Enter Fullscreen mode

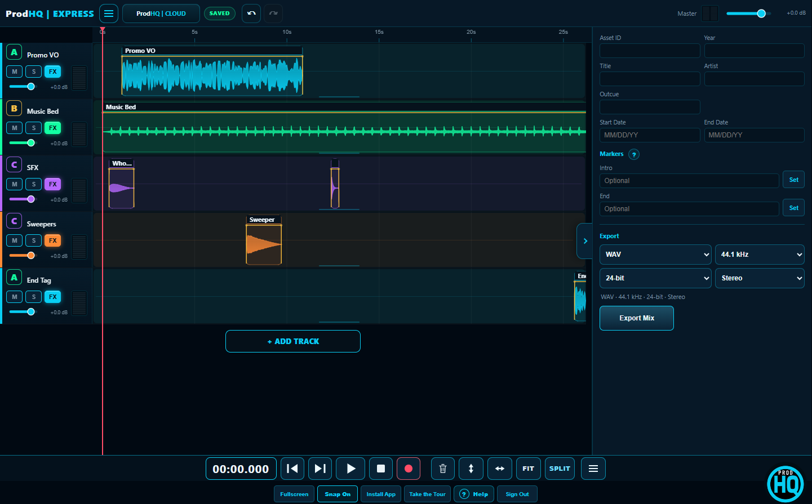point(294,494)
